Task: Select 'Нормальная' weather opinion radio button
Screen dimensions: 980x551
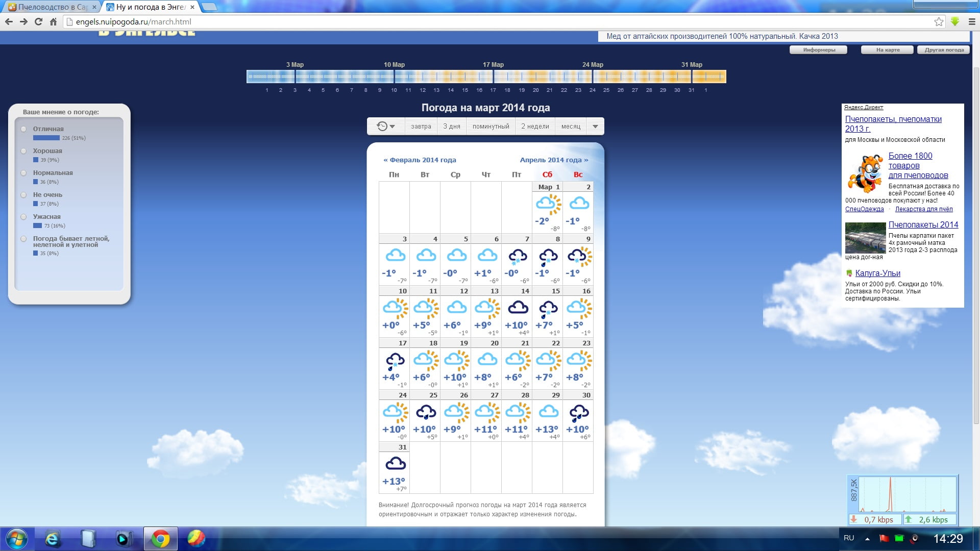Action: [23, 173]
